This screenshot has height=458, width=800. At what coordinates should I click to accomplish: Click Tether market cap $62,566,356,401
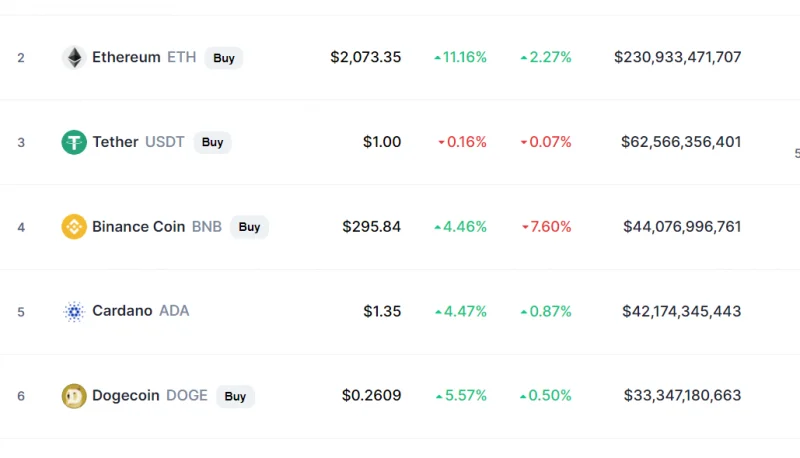681,142
